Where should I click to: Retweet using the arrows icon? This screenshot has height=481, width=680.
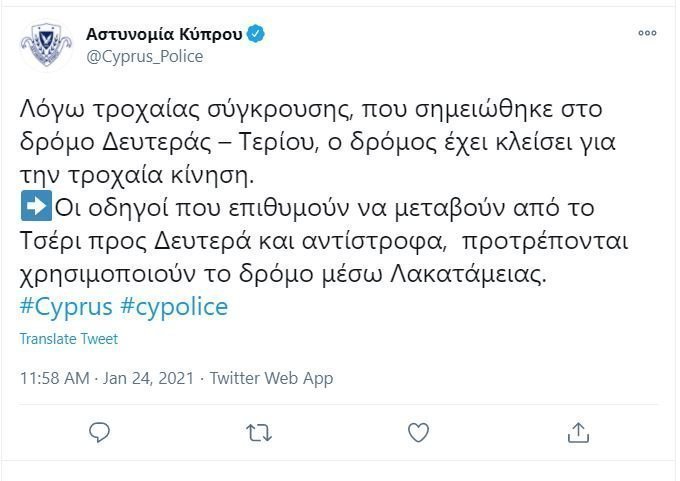(x=259, y=433)
